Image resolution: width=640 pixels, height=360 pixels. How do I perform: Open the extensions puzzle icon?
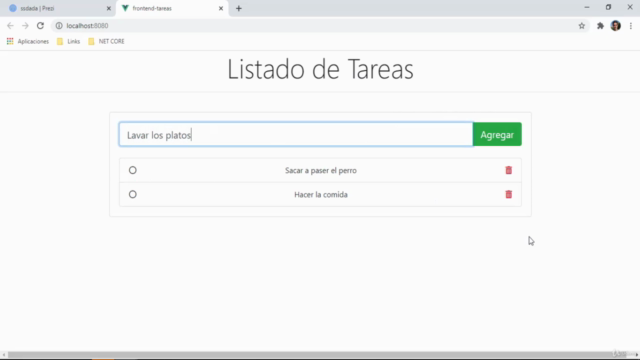tap(600, 26)
